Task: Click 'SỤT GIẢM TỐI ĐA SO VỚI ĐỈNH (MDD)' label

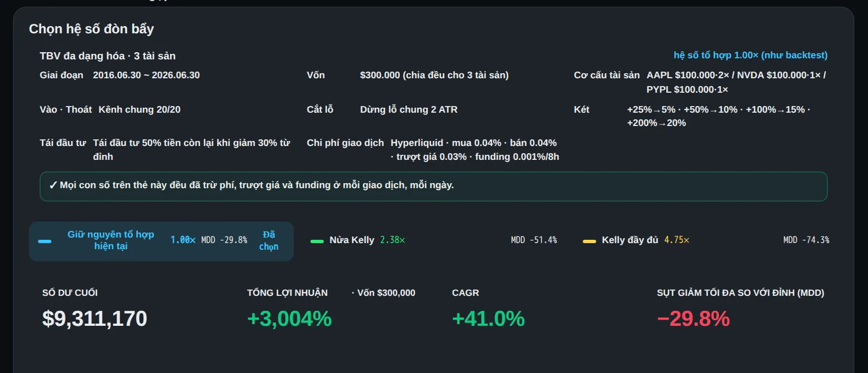Action: (x=740, y=293)
